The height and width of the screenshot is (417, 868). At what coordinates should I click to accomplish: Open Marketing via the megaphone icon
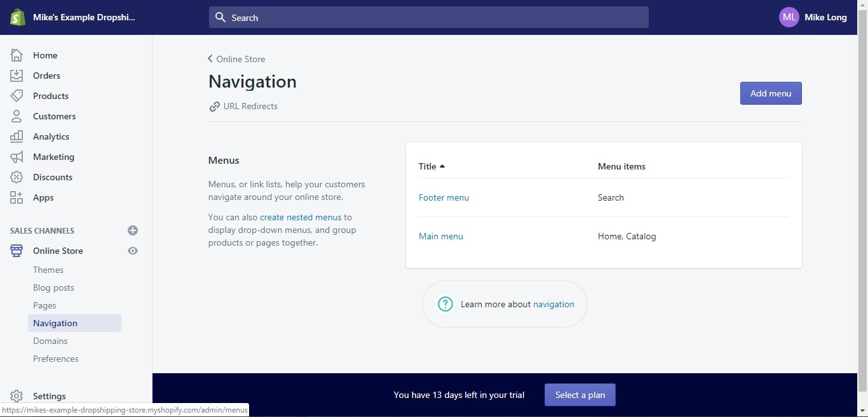coord(17,157)
